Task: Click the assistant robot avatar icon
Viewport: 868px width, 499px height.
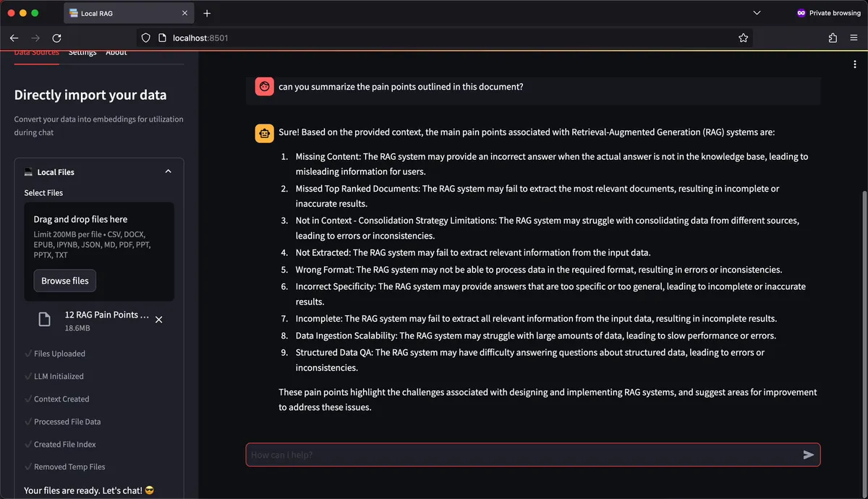Action: pyautogui.click(x=265, y=134)
